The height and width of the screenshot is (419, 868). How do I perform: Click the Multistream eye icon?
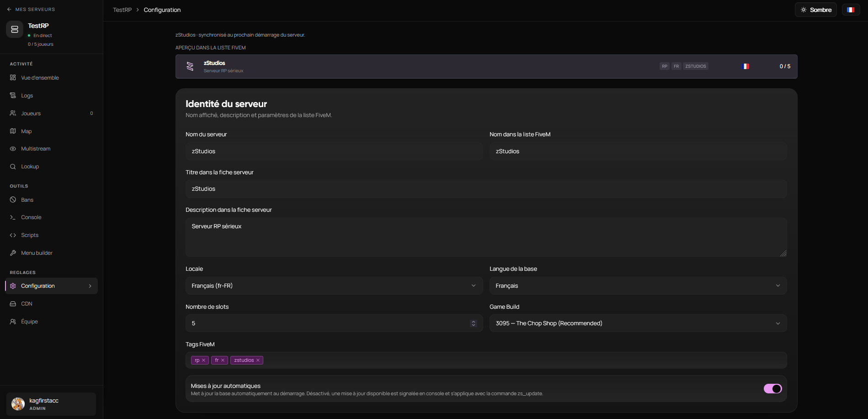[x=13, y=149]
